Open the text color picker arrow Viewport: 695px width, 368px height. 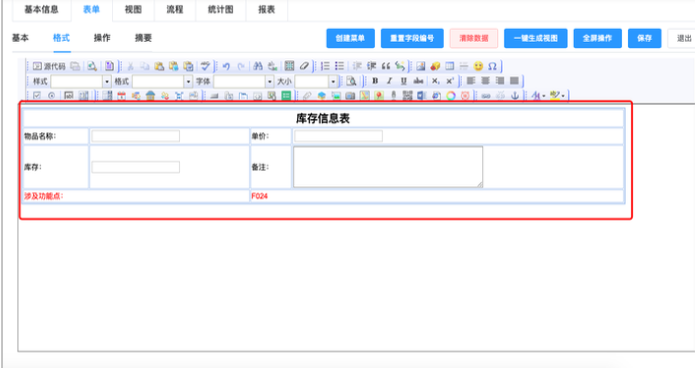544,96
